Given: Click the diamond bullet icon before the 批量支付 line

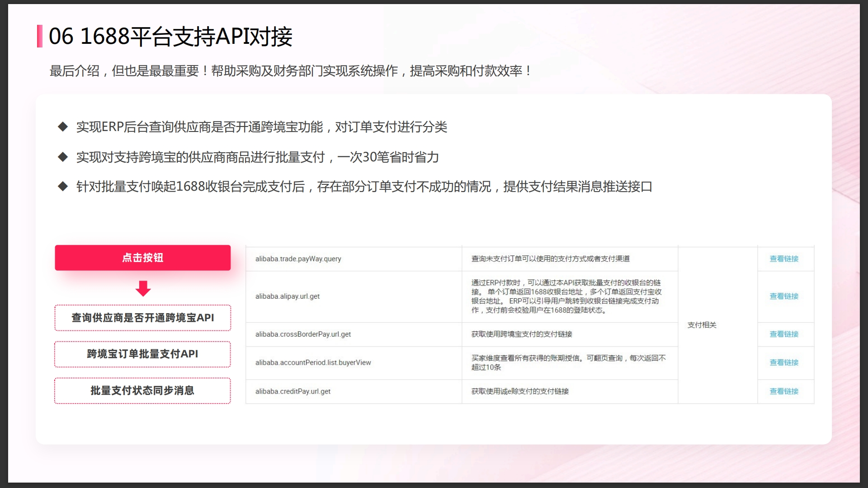Looking at the screenshot, I should click(x=62, y=157).
